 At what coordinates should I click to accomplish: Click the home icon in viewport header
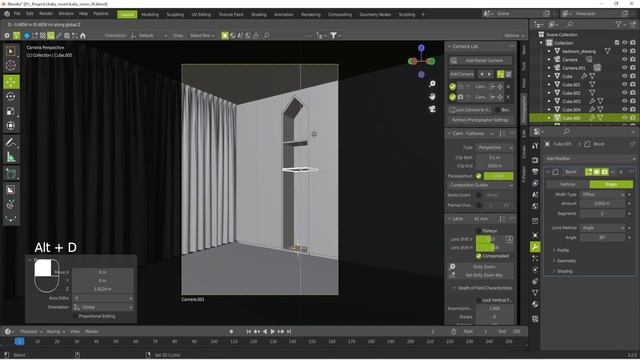pyautogui.click(x=83, y=36)
